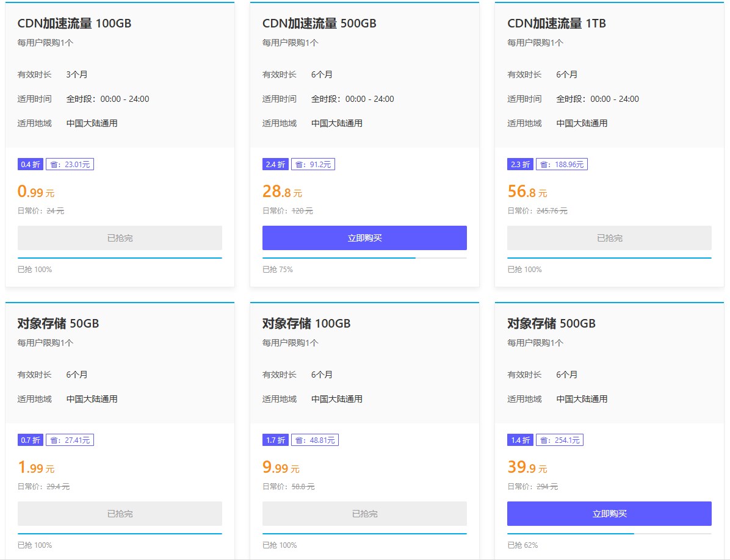730x560 pixels.
Task: Click the 1.4 折 discount tag
Action: 520,440
